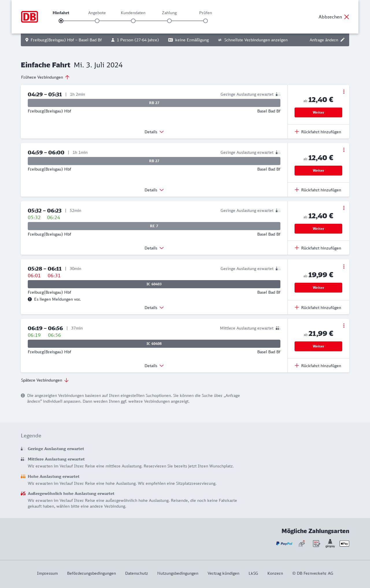Viewport: 370px width, 588px height.
Task: Click the PayPal payment icon
Action: pos(284,543)
